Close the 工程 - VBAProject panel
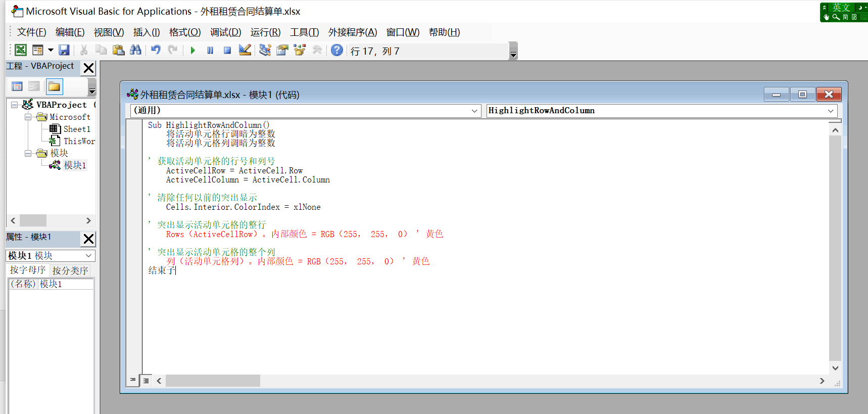Image resolution: width=868 pixels, height=414 pixels. 89,68
